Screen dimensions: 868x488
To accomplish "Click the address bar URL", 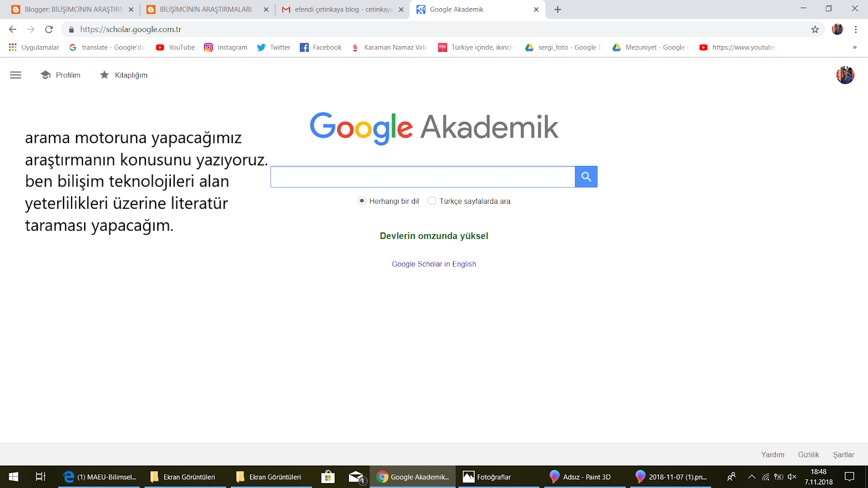I will (131, 29).
